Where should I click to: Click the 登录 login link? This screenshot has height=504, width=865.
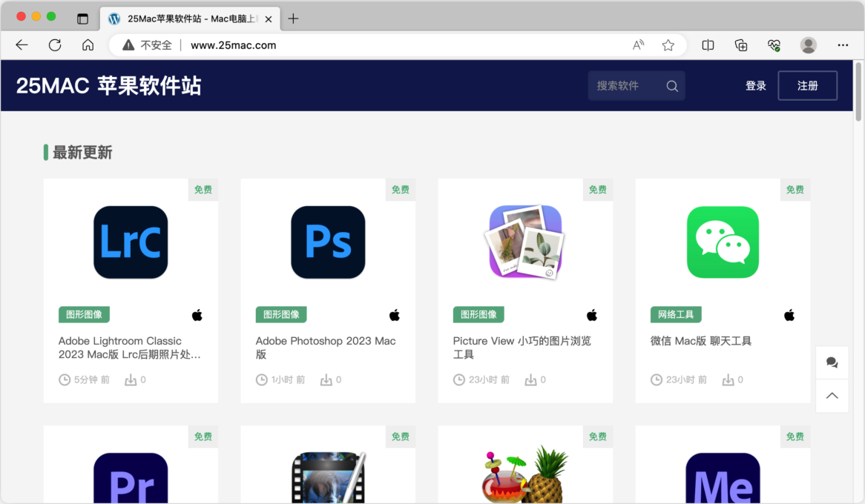[x=756, y=86]
